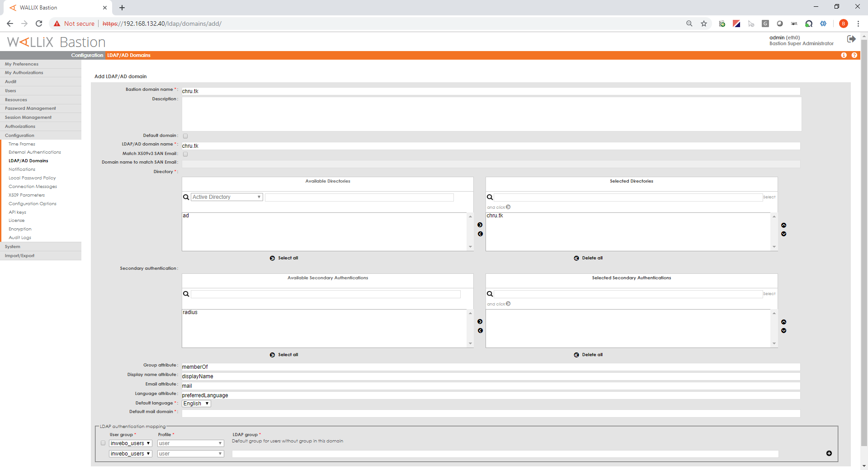Click Delete all under Selected Directories
The width and height of the screenshot is (868, 470).
pos(588,258)
